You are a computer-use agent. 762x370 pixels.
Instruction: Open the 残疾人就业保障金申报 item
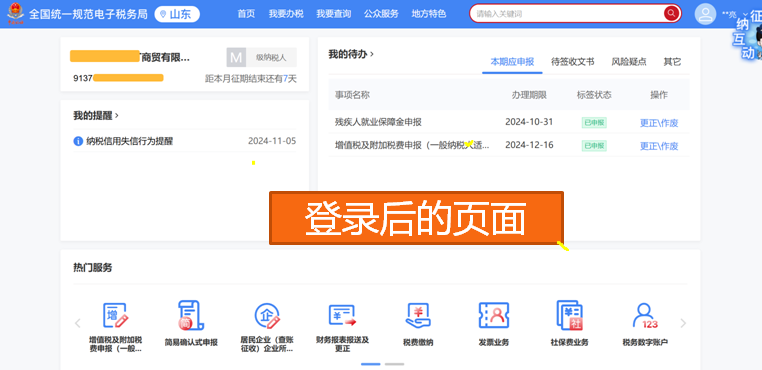378,122
